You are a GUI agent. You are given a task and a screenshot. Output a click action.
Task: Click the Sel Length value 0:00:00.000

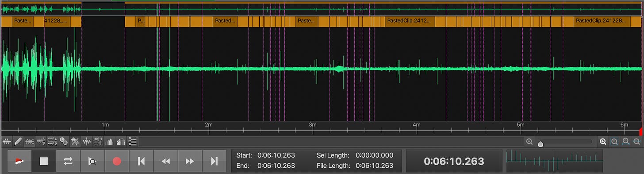375,155
